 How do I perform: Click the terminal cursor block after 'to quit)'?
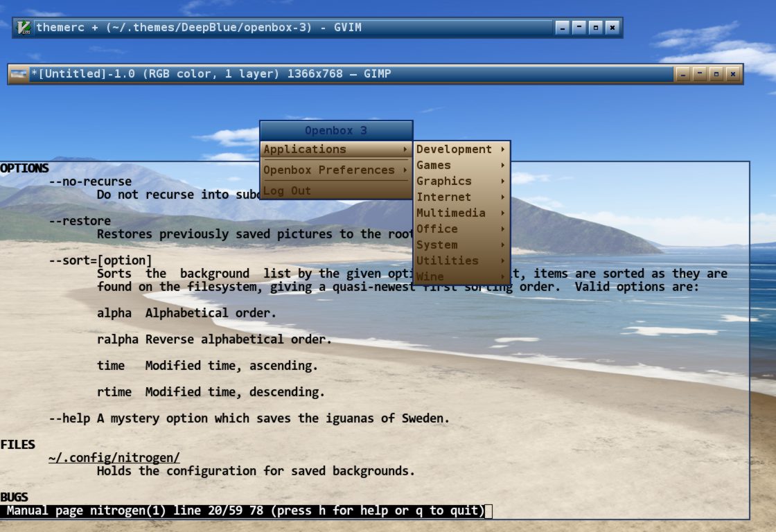pyautogui.click(x=488, y=511)
